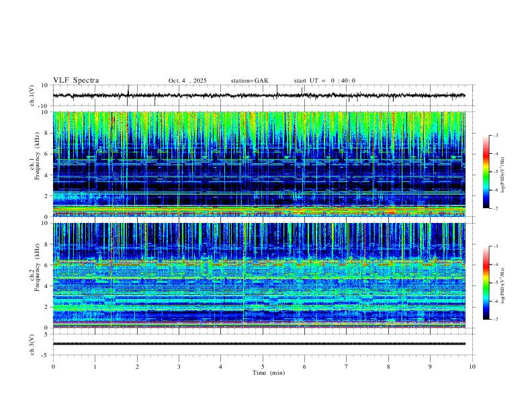Click the ch.1 'log(PSD)(V²/Hz)' colorbar label

point(503,175)
